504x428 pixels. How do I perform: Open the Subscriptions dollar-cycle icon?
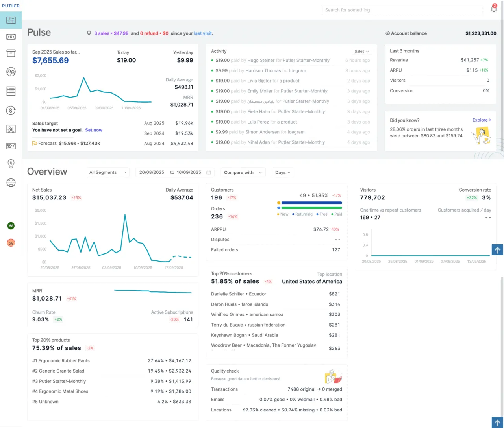(11, 111)
